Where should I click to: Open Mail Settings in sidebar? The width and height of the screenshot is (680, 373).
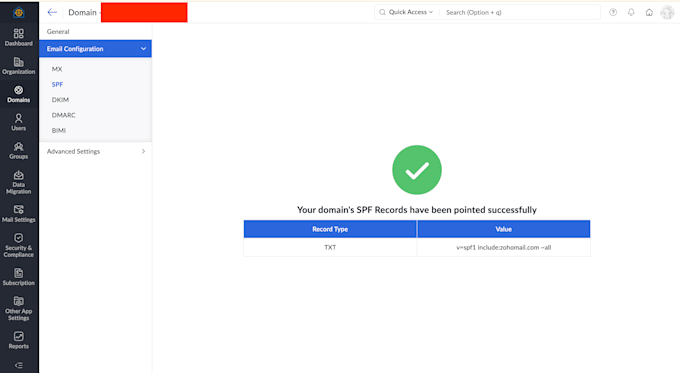point(19,213)
